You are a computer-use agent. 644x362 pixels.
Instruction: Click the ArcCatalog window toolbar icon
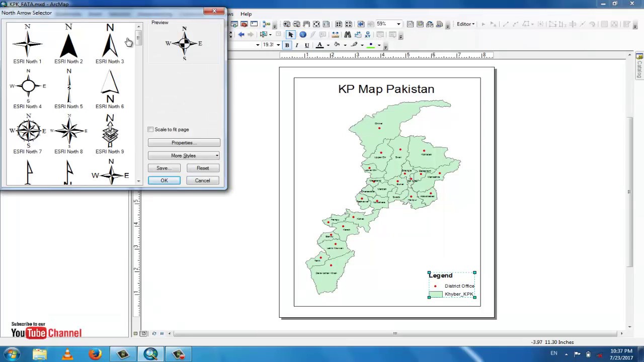pyautogui.click(x=234, y=24)
